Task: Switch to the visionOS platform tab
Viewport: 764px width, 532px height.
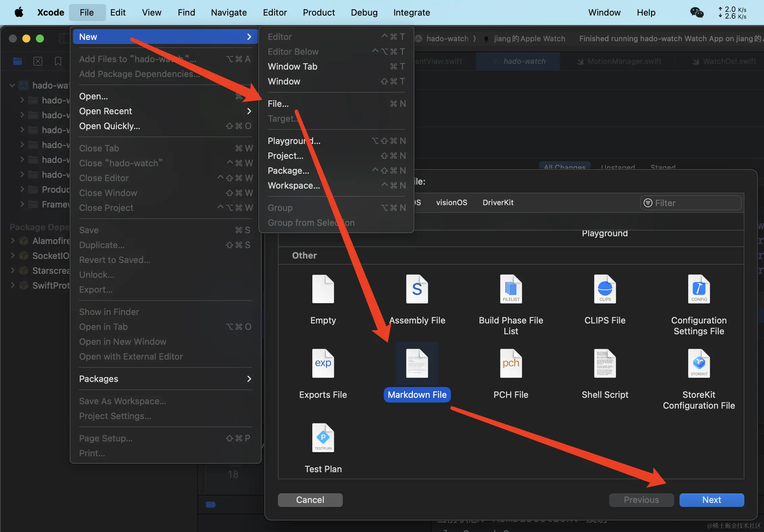Action: (x=451, y=202)
